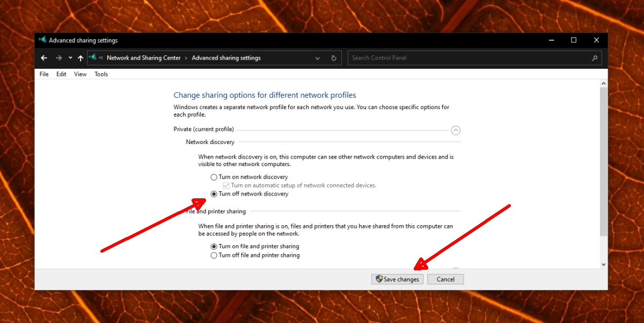Click the window title bar icon
The height and width of the screenshot is (323, 644).
42,40
